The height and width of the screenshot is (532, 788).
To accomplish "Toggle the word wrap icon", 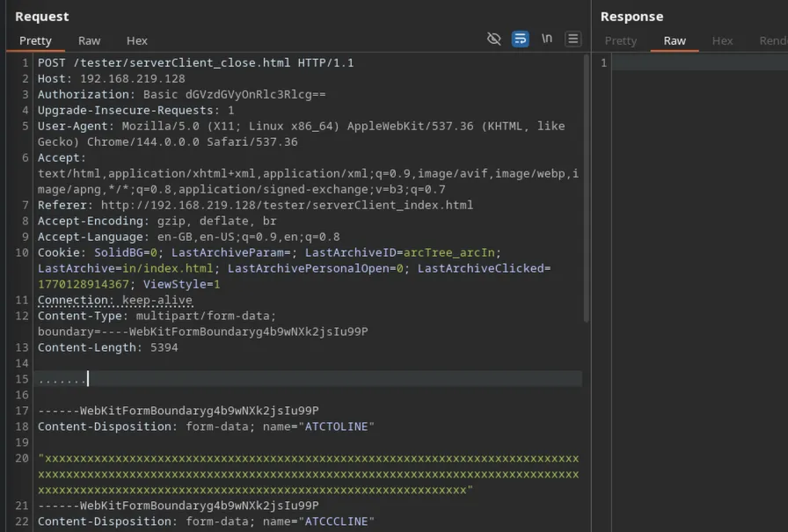I will point(520,39).
